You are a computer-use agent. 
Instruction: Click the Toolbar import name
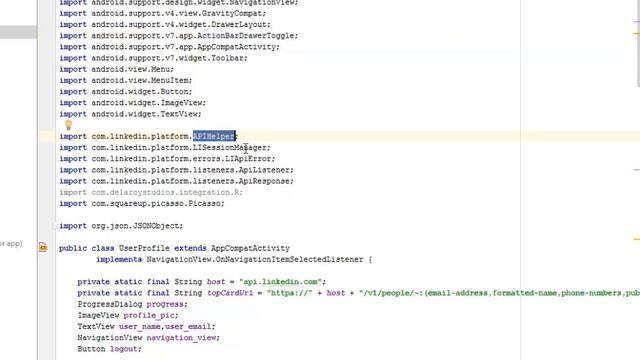click(x=227, y=58)
